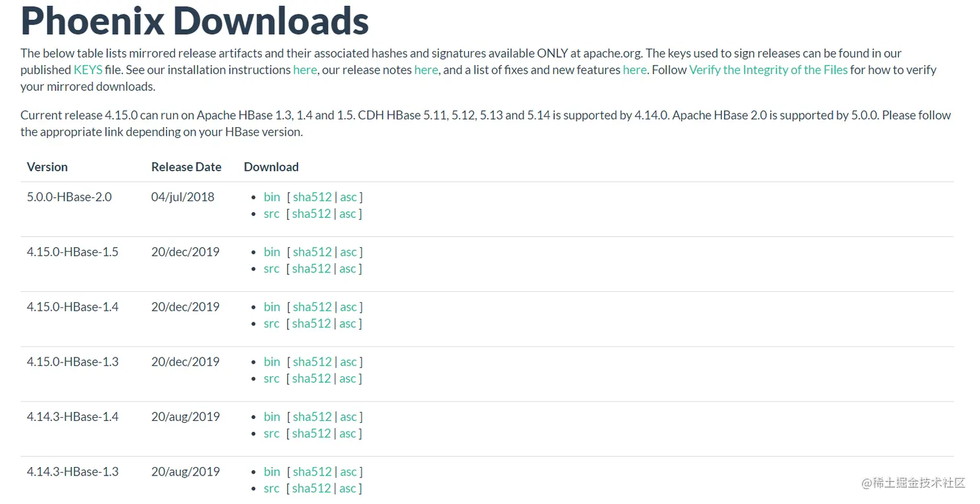Click the Phoenix Downloads page heading
Viewport: 980px width, 504px height.
(x=194, y=19)
